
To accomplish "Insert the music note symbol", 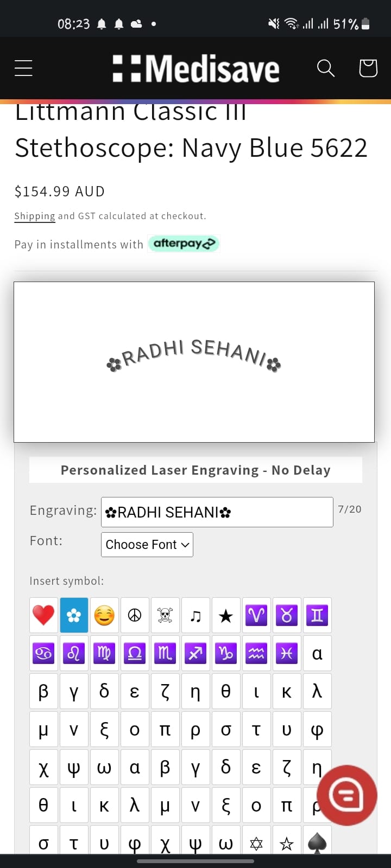I will (195, 615).
